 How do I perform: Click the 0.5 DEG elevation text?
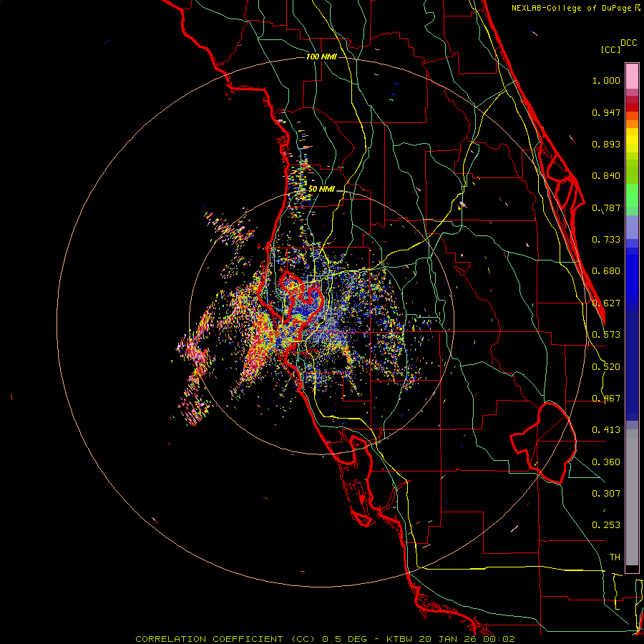[345, 639]
